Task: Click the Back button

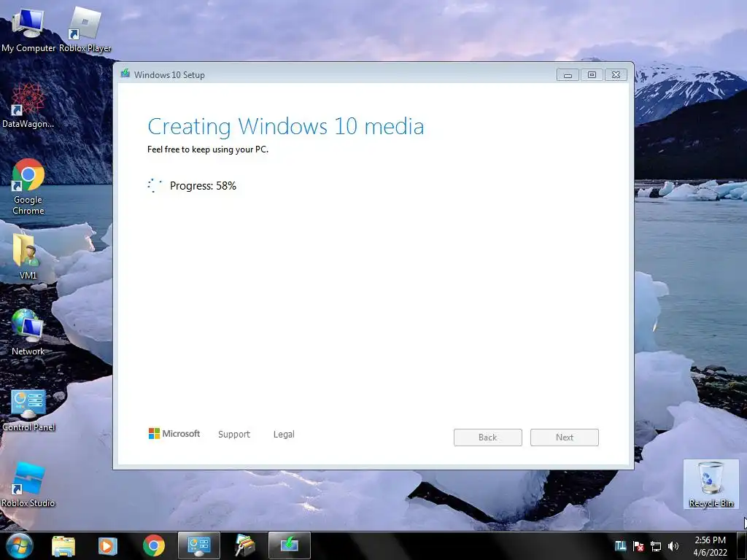Action: pos(488,437)
